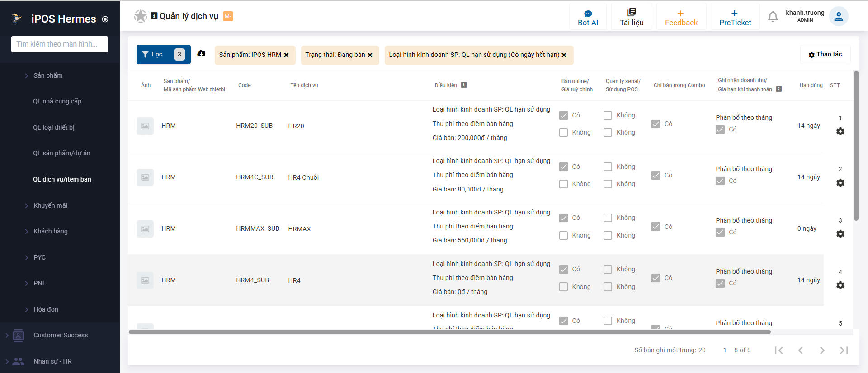The height and width of the screenshot is (373, 868).
Task: Focus the Tìm kiếm theo màn hình search box
Action: [60, 44]
